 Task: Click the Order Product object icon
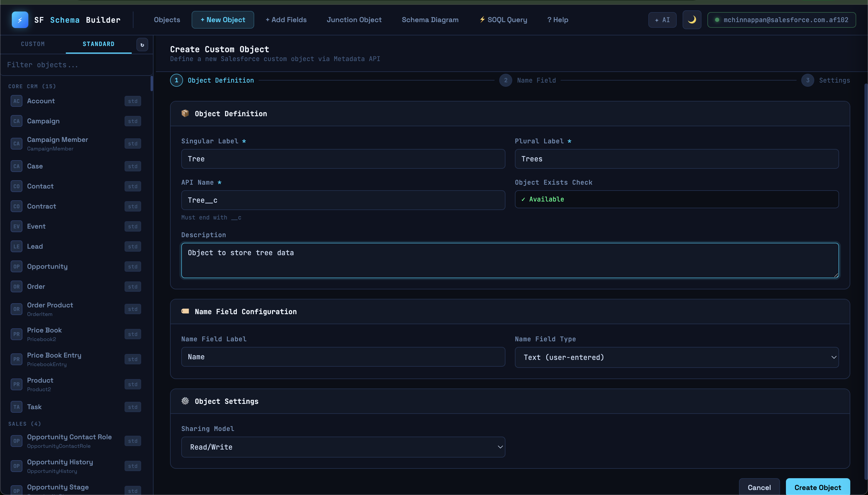pos(16,309)
